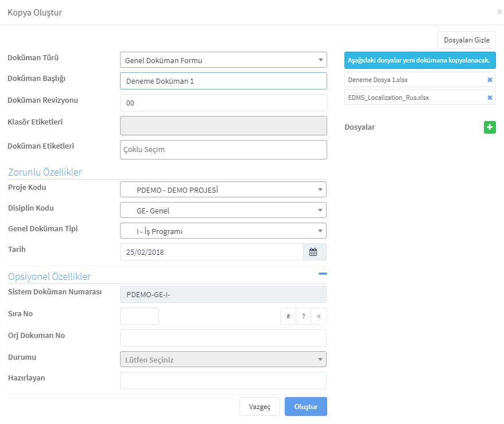Click the Deneme Dosya 1.xlsx file name
The height and width of the screenshot is (424, 504).
378,80
